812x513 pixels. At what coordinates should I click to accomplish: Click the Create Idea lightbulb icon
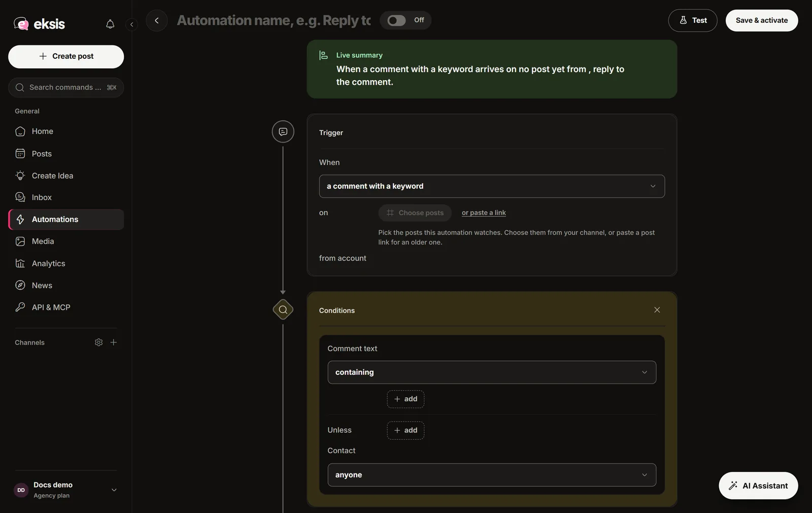click(20, 176)
